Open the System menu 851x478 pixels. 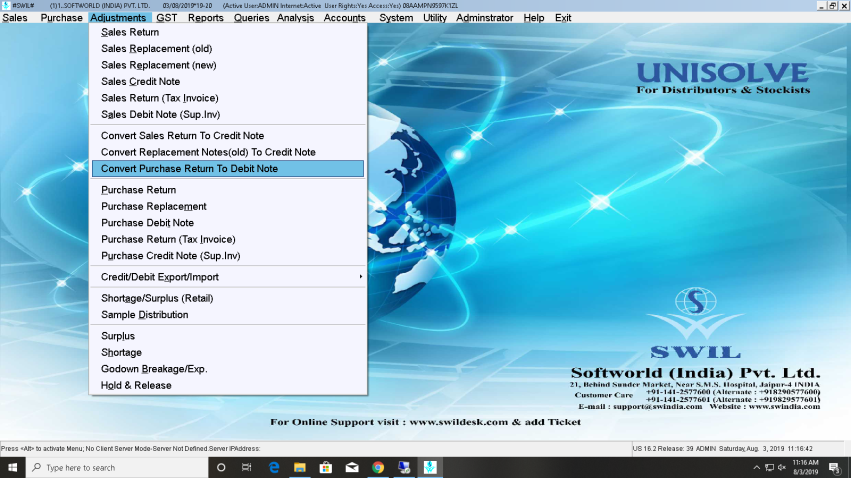click(396, 18)
